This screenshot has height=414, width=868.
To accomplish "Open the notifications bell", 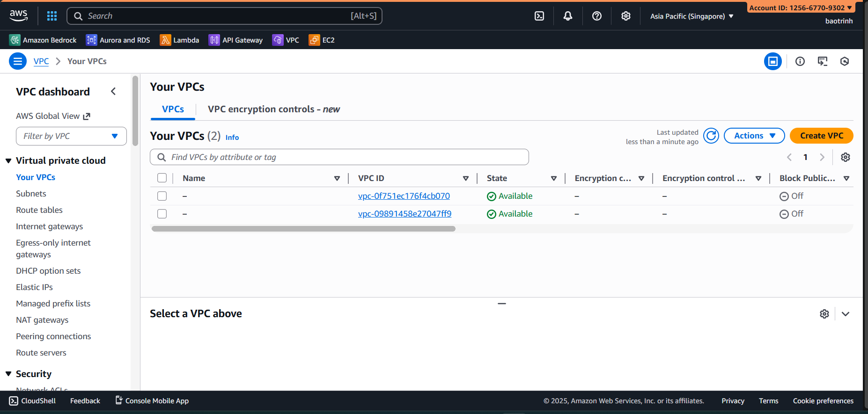I will tap(568, 16).
